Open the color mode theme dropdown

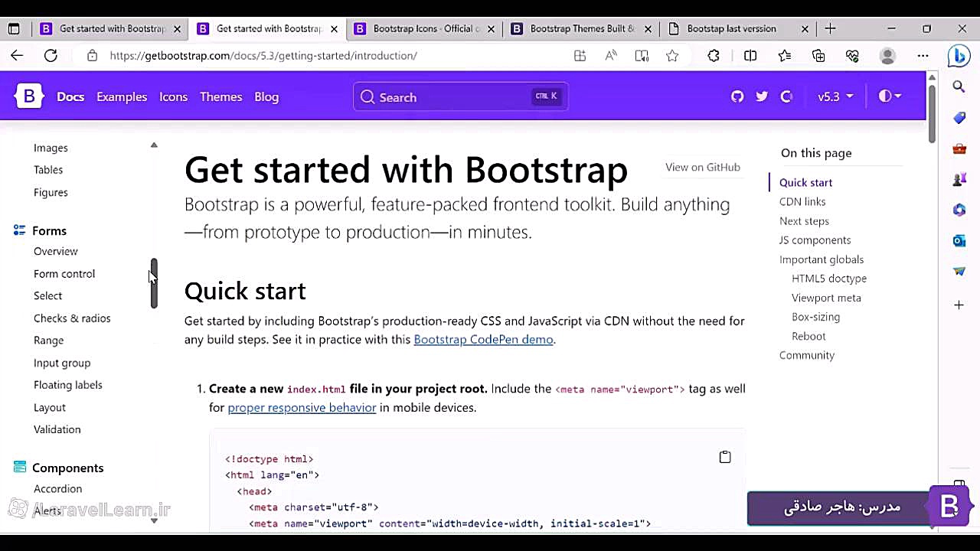click(890, 96)
